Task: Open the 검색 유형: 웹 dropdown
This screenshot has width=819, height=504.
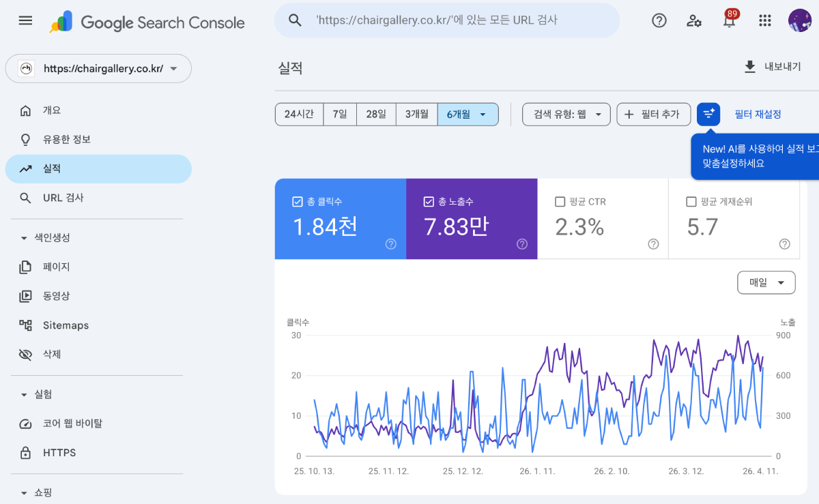Action: coord(566,114)
